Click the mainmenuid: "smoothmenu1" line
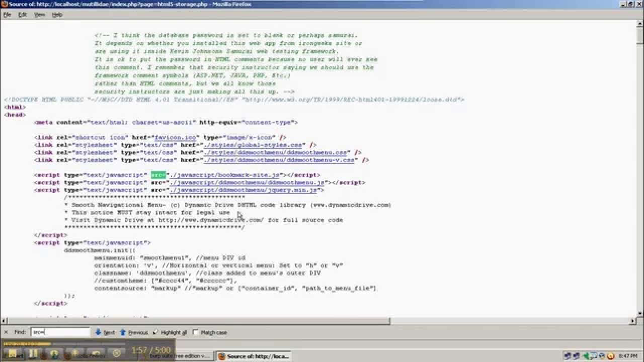644x362 pixels. click(170, 258)
